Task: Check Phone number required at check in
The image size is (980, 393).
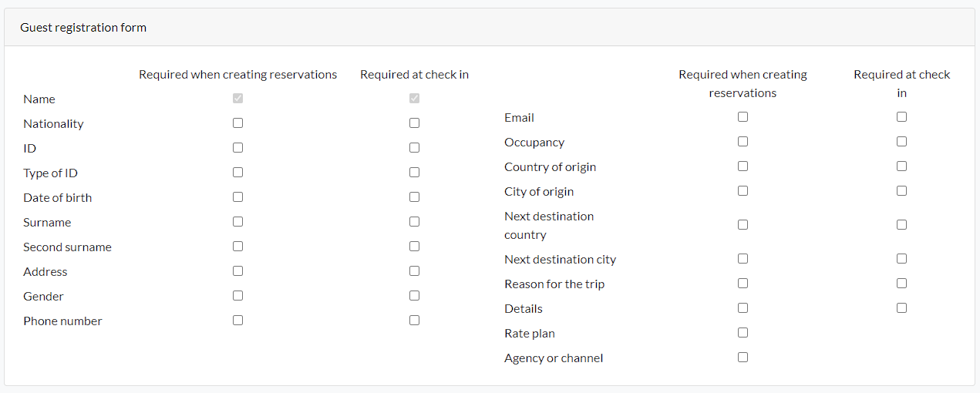Action: (414, 320)
